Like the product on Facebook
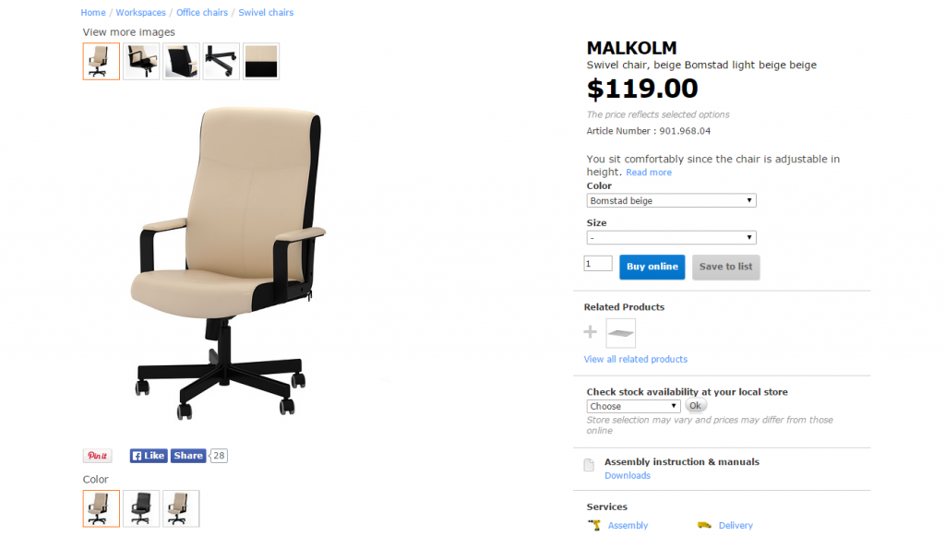Viewport: 945px width, 560px height. point(149,456)
